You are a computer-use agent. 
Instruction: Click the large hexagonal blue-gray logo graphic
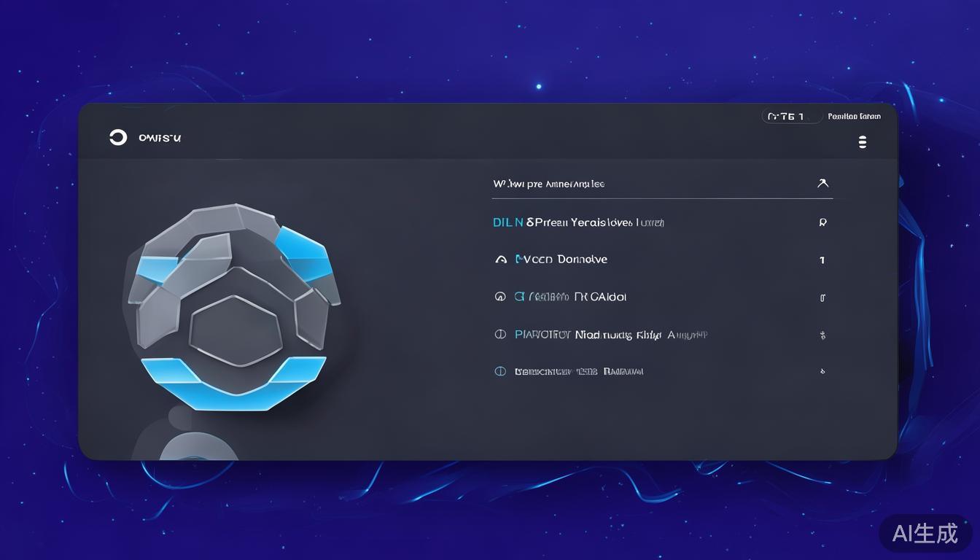click(233, 306)
